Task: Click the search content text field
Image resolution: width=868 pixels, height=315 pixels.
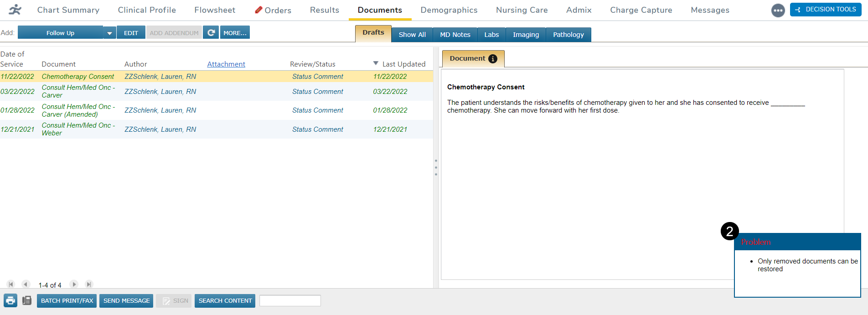Action: pos(290,301)
